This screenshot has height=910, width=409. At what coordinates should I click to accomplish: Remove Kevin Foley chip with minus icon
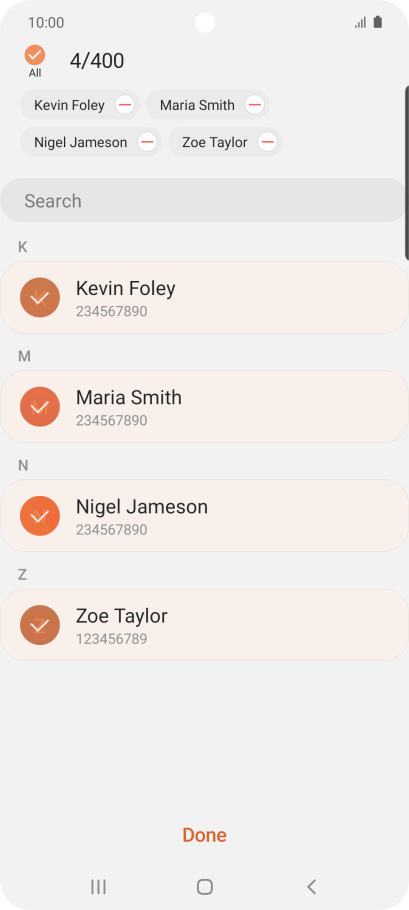pos(125,105)
